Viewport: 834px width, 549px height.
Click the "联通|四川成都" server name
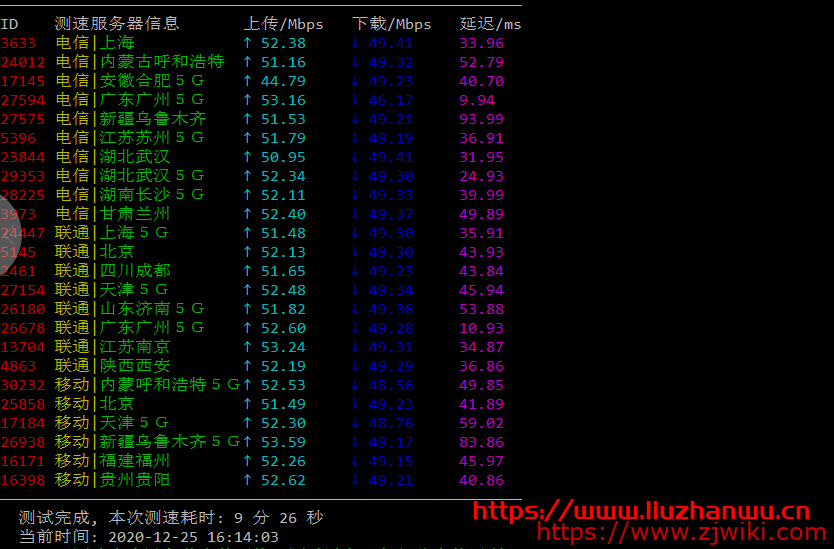(x=113, y=271)
